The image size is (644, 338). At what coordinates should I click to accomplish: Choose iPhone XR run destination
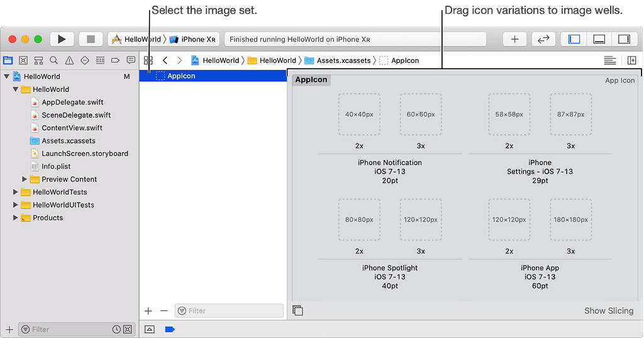coord(192,39)
